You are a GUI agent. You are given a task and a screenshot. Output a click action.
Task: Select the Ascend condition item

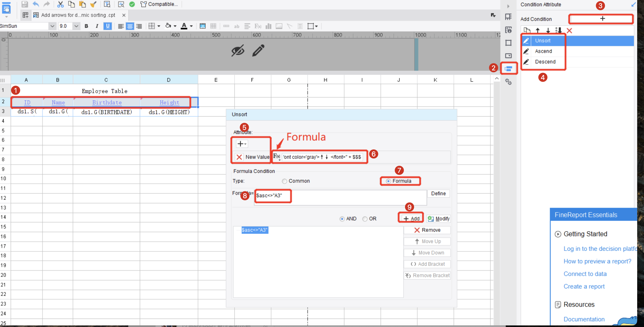tap(578, 51)
